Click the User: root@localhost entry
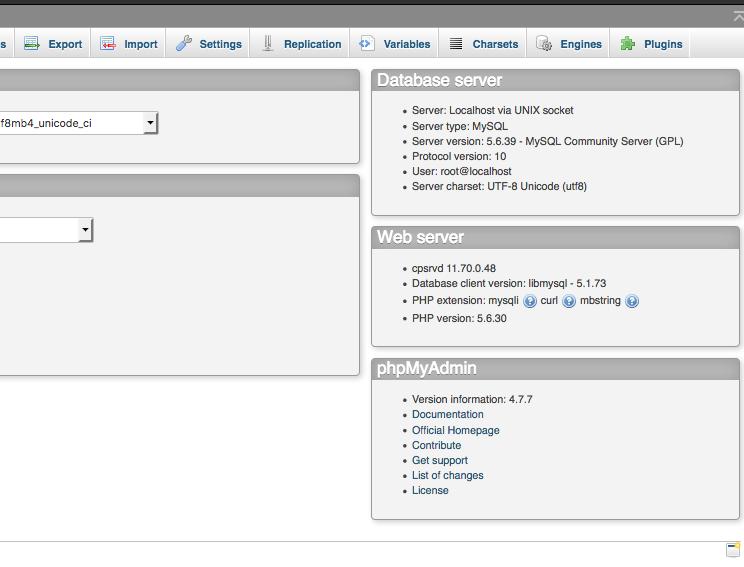Screen dimensions: 744x567 tap(462, 171)
